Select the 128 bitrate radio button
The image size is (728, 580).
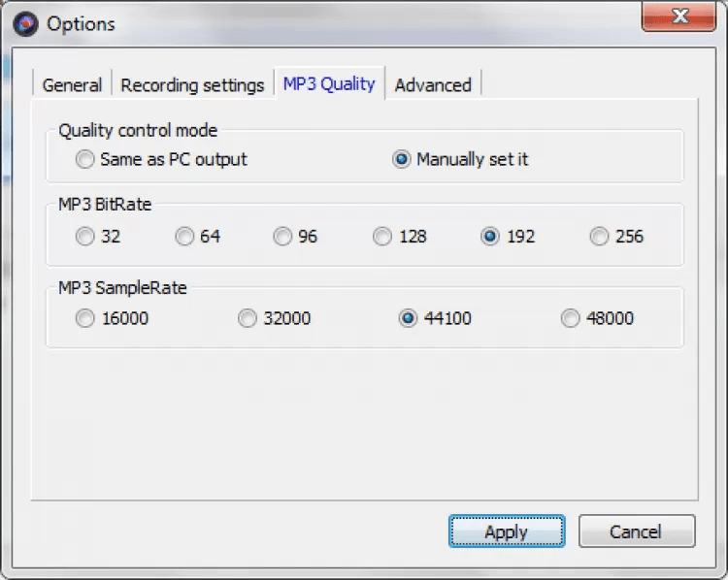click(382, 236)
